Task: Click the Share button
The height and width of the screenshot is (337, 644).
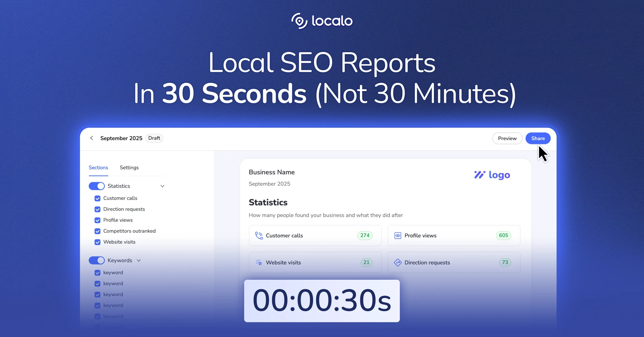Action: coord(538,138)
